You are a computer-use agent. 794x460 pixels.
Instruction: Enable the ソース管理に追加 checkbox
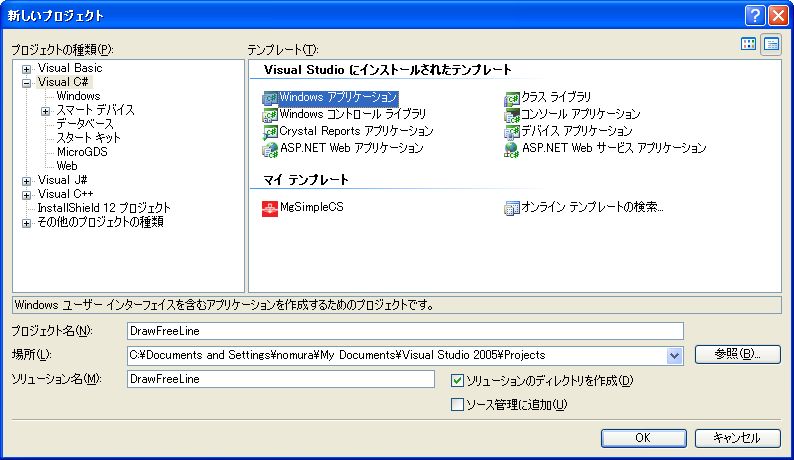click(x=458, y=405)
